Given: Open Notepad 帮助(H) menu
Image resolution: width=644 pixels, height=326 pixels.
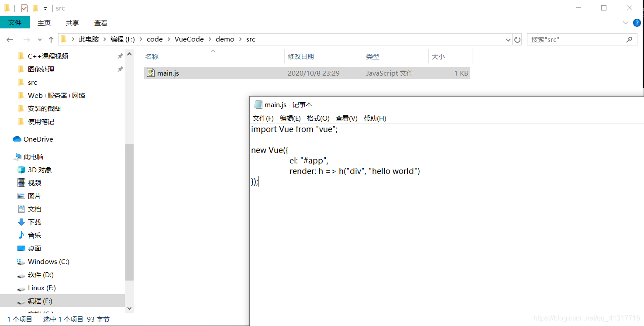Looking at the screenshot, I should click(375, 118).
